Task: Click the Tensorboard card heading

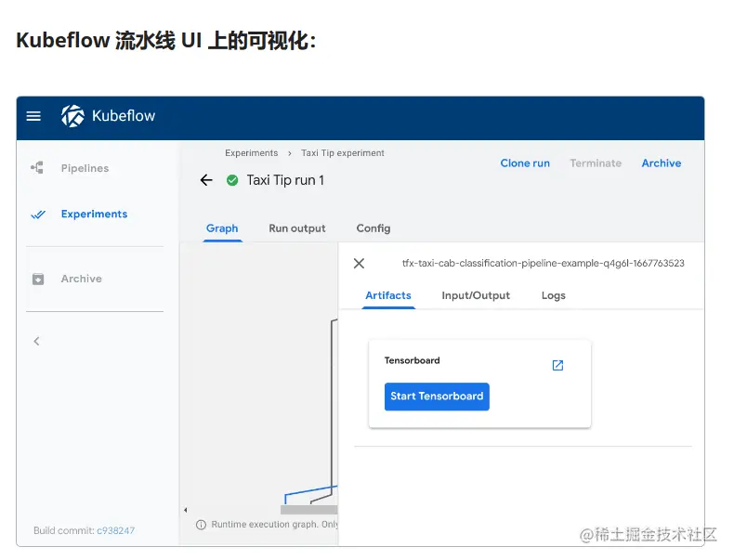Action: 412,360
